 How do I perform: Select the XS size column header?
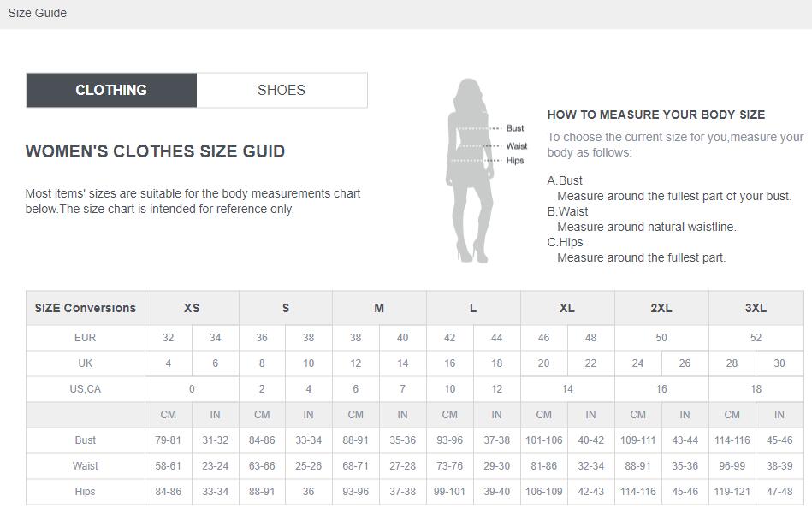point(192,308)
